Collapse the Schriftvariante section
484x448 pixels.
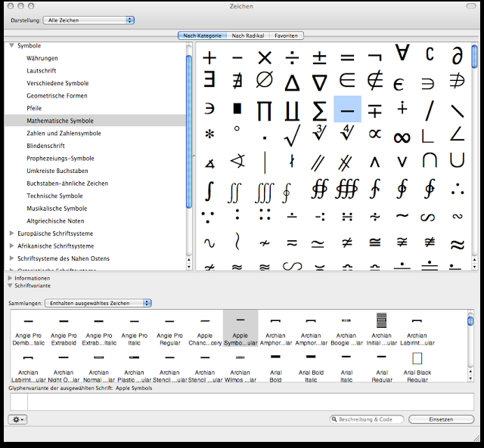[10, 286]
